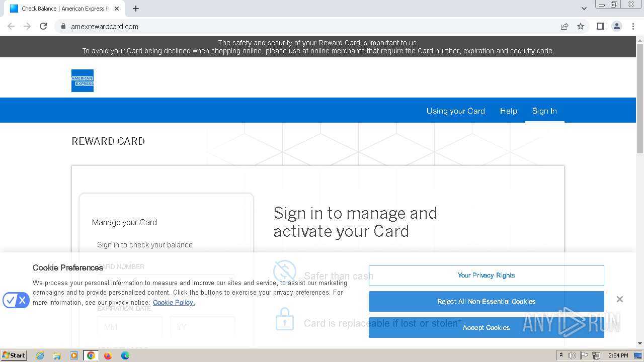Launch Internet Explorer from taskbar
Image resolution: width=644 pixels, height=362 pixels.
point(40,355)
